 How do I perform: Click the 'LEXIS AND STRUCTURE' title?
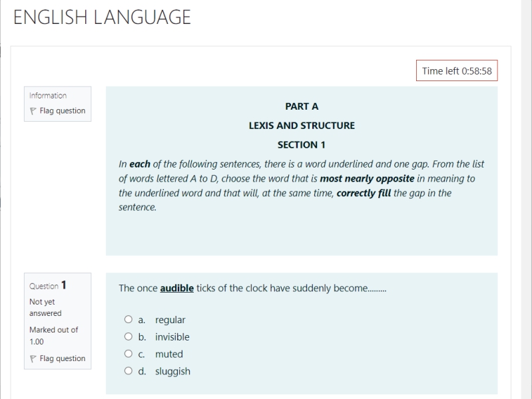(x=302, y=126)
